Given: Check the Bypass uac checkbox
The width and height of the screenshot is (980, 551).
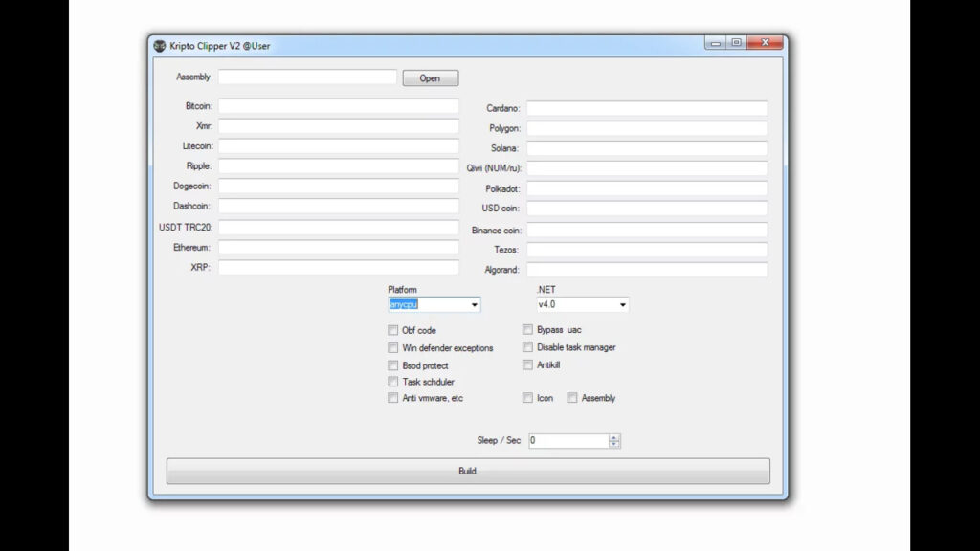Looking at the screenshot, I should coord(527,329).
